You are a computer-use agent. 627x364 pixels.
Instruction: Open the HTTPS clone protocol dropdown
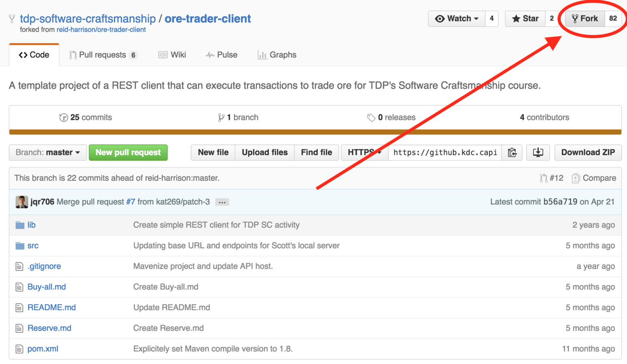[x=365, y=152]
